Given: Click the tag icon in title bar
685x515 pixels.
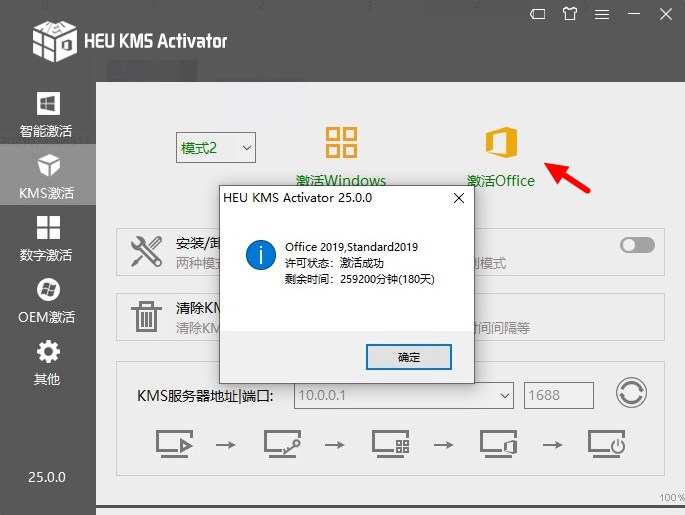Looking at the screenshot, I should tap(537, 14).
